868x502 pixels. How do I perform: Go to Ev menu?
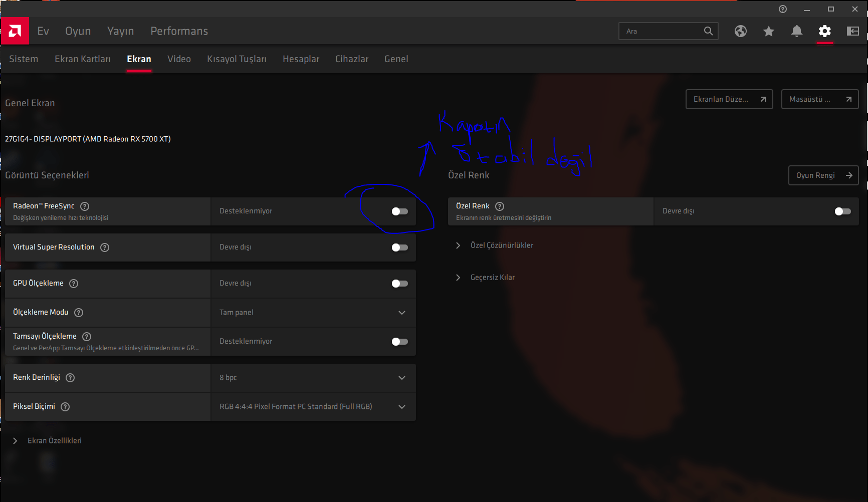pyautogui.click(x=43, y=31)
